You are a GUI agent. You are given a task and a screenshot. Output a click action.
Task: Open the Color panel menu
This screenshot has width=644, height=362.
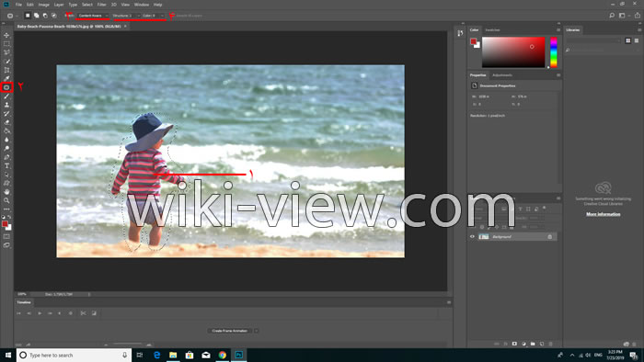click(558, 30)
